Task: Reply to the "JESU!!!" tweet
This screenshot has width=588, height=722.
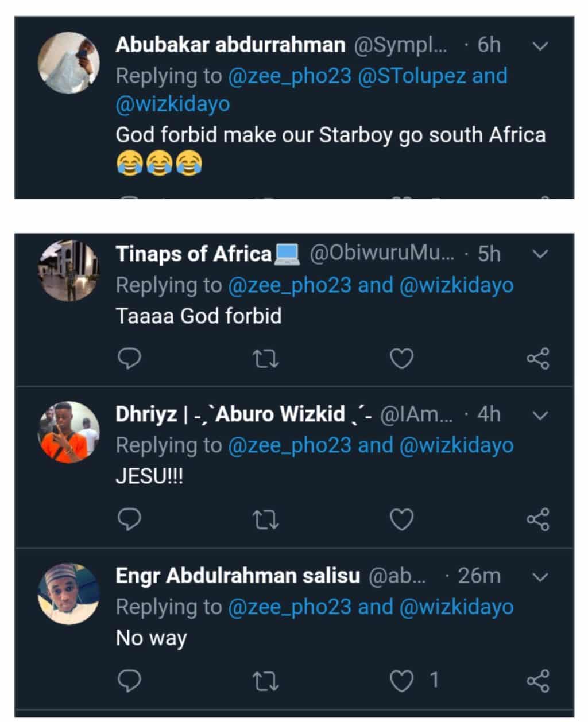Action: click(x=129, y=519)
